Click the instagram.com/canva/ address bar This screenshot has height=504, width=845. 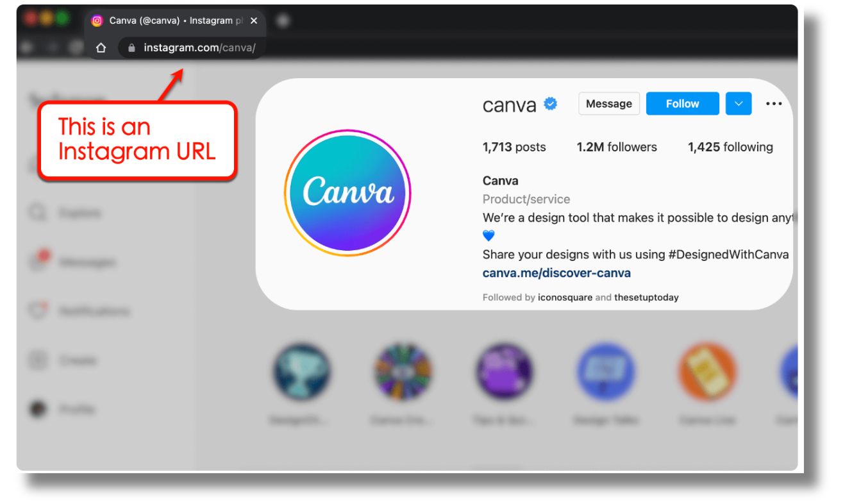(199, 47)
